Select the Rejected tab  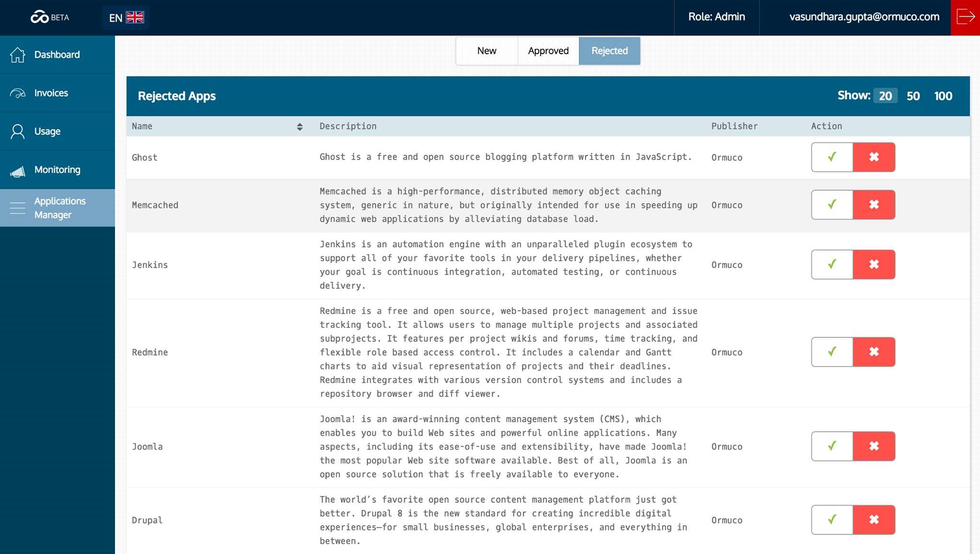[610, 51]
